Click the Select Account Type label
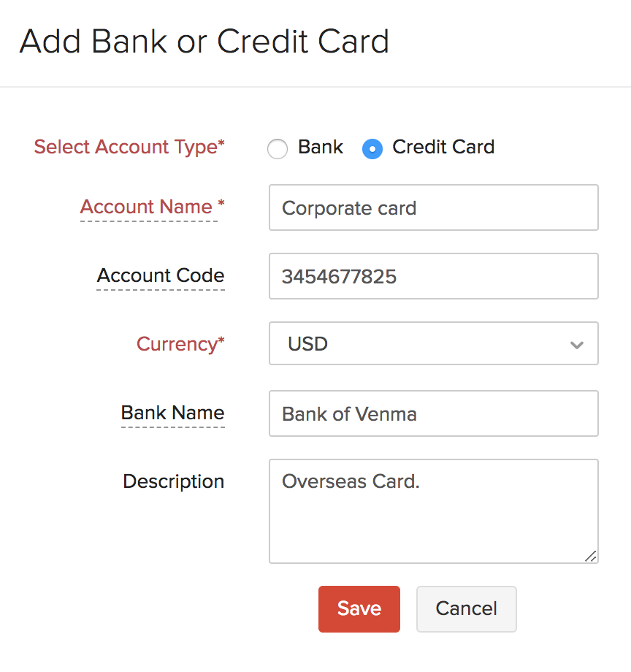The image size is (631, 672). 129,147
